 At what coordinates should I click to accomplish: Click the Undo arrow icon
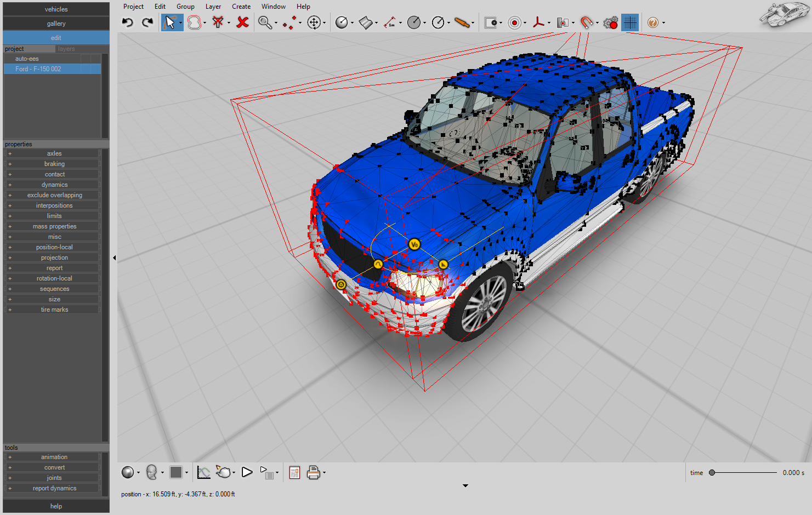[128, 22]
